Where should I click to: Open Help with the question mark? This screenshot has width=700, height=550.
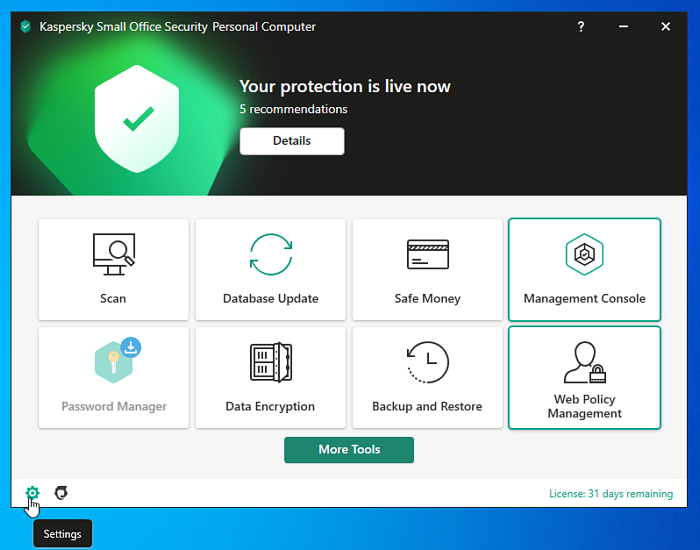click(x=581, y=27)
